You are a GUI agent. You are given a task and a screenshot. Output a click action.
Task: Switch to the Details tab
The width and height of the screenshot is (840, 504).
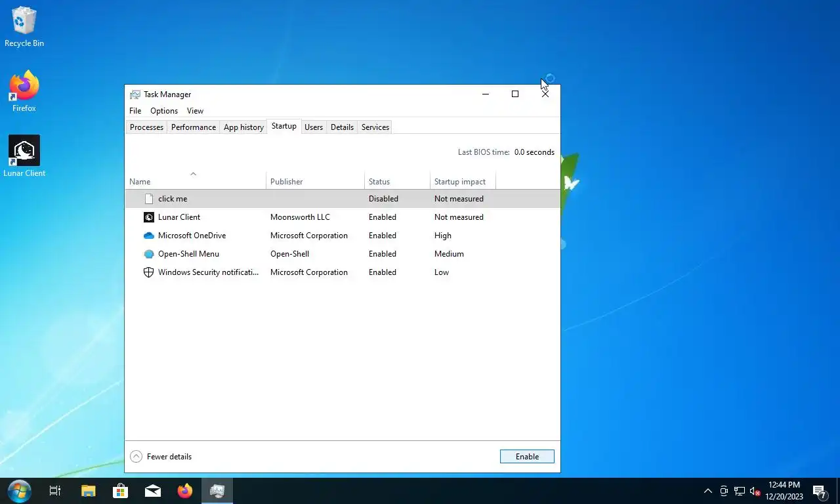pyautogui.click(x=342, y=127)
